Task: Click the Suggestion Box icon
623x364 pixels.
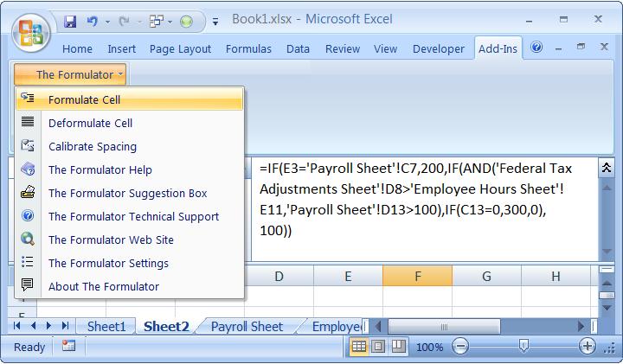Action: click(x=28, y=192)
